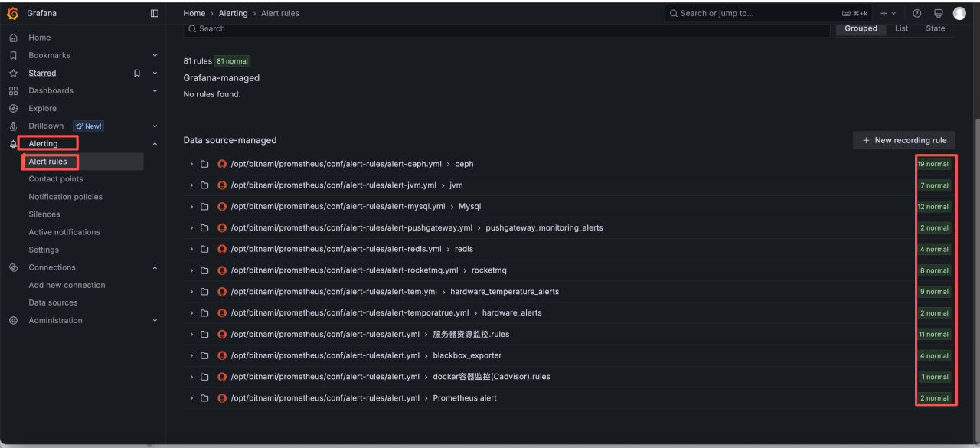Click the Grafana logo icon
The image size is (980, 448).
coord(12,13)
